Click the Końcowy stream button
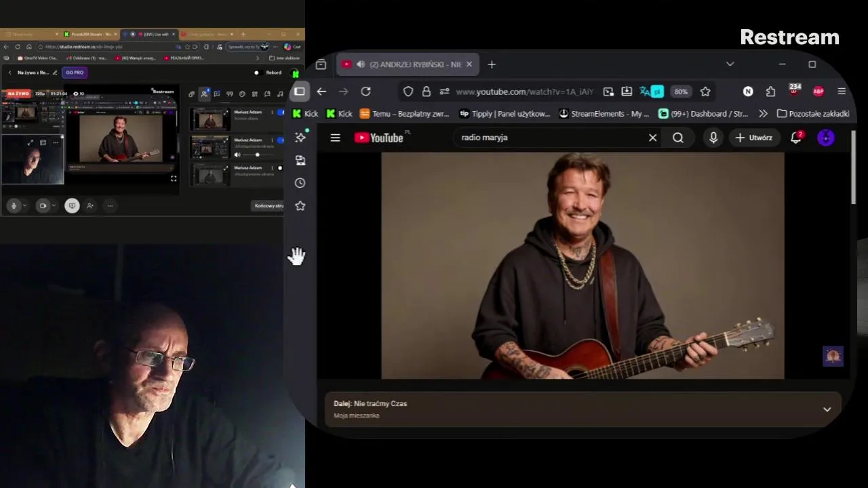Screen dimensions: 868x488 (x=269, y=205)
